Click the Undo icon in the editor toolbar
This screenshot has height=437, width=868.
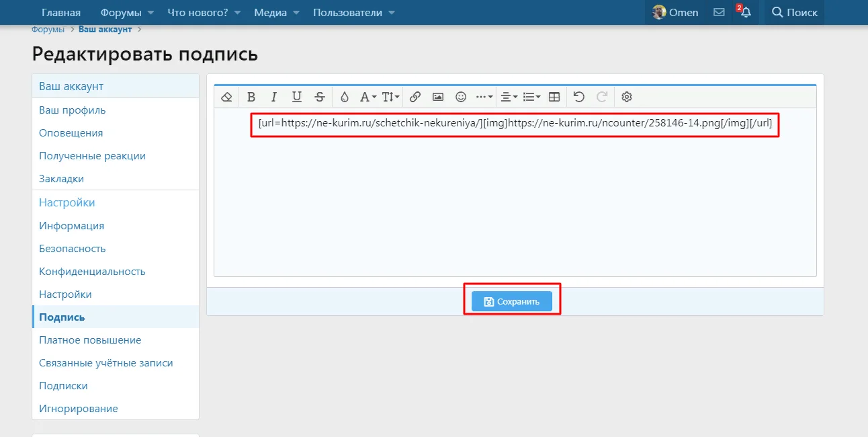pyautogui.click(x=578, y=97)
